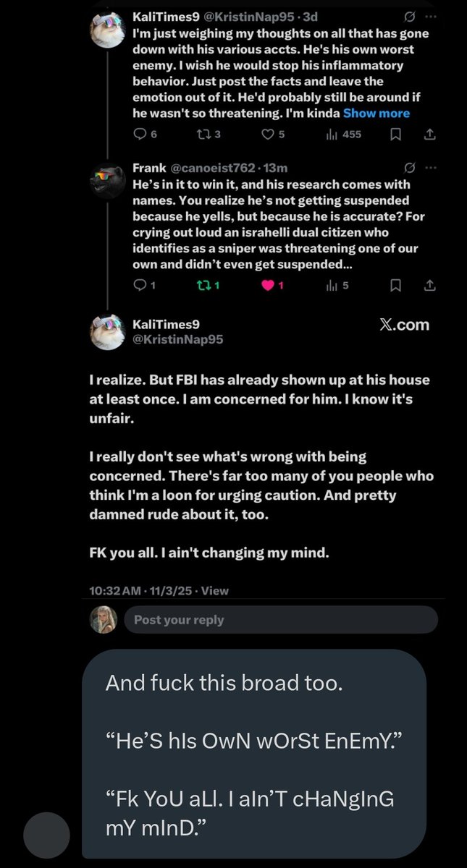The height and width of the screenshot is (868, 467).
Task: Bookmark Frank's post
Action: click(396, 286)
